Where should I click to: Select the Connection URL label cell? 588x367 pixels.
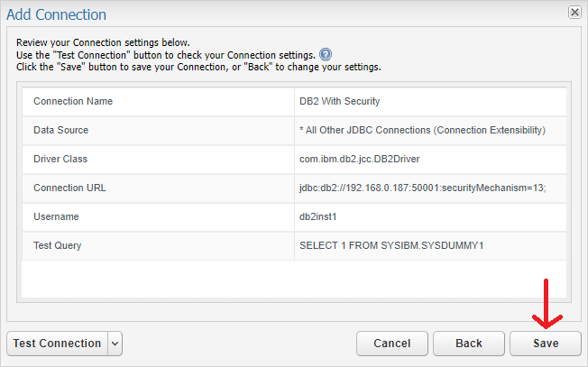click(158, 188)
